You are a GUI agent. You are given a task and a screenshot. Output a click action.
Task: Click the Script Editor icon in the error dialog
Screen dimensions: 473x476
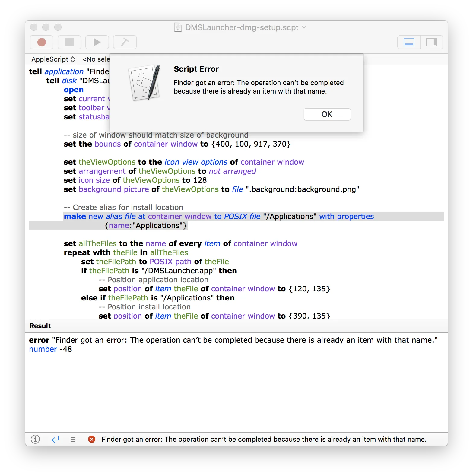(144, 83)
